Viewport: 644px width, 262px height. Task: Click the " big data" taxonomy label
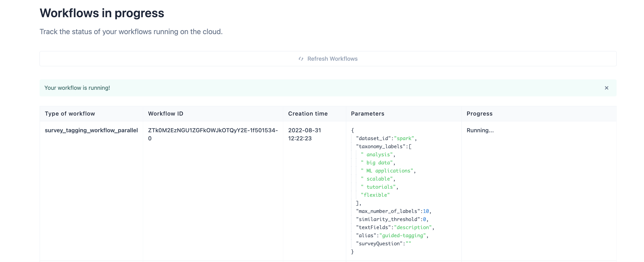377,163
